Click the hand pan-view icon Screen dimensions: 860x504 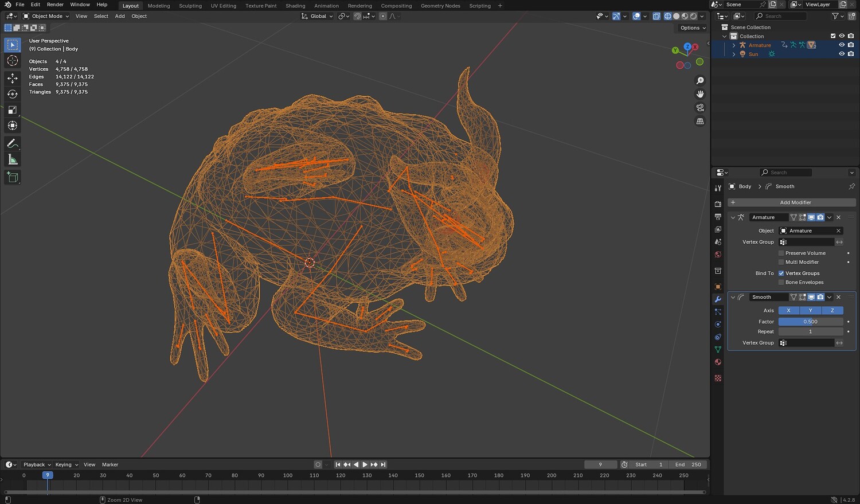[x=700, y=94]
